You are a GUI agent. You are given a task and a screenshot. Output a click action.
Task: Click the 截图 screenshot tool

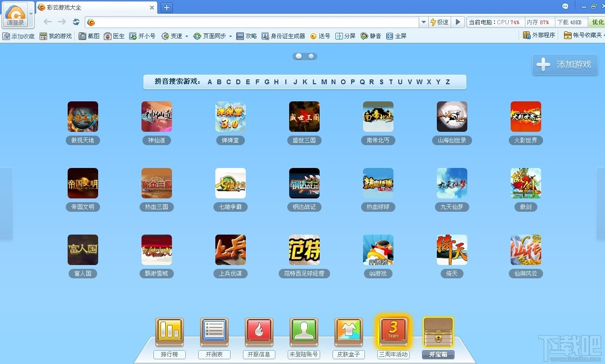point(89,36)
